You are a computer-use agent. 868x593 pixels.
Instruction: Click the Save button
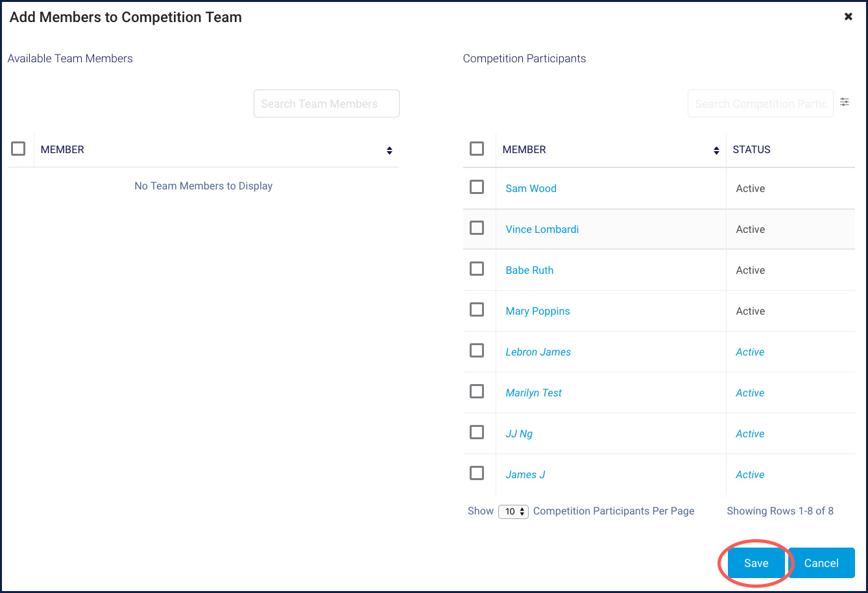coord(756,563)
